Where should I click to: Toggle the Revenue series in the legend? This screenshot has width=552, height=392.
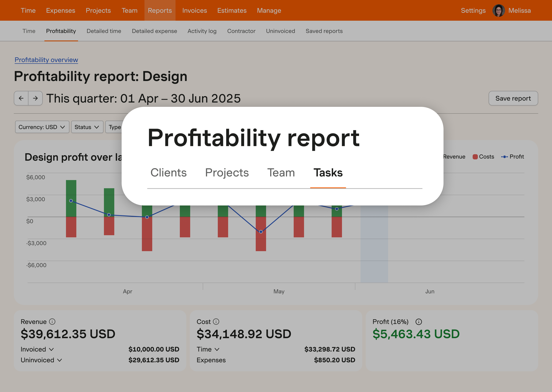454,157
